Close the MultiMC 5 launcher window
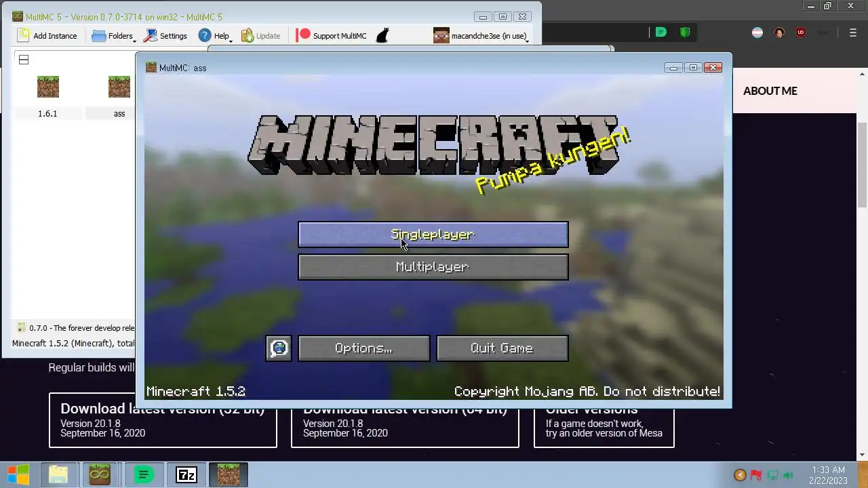868x488 pixels. point(522,17)
